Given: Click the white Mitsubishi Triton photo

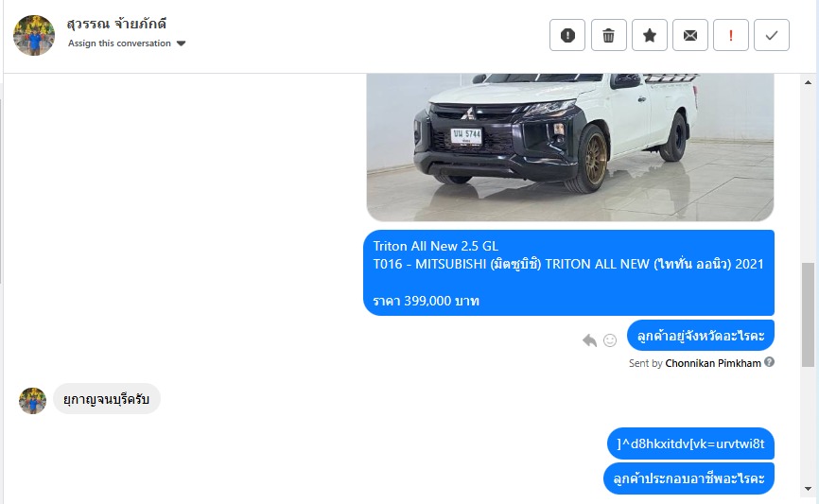Looking at the screenshot, I should [570, 147].
